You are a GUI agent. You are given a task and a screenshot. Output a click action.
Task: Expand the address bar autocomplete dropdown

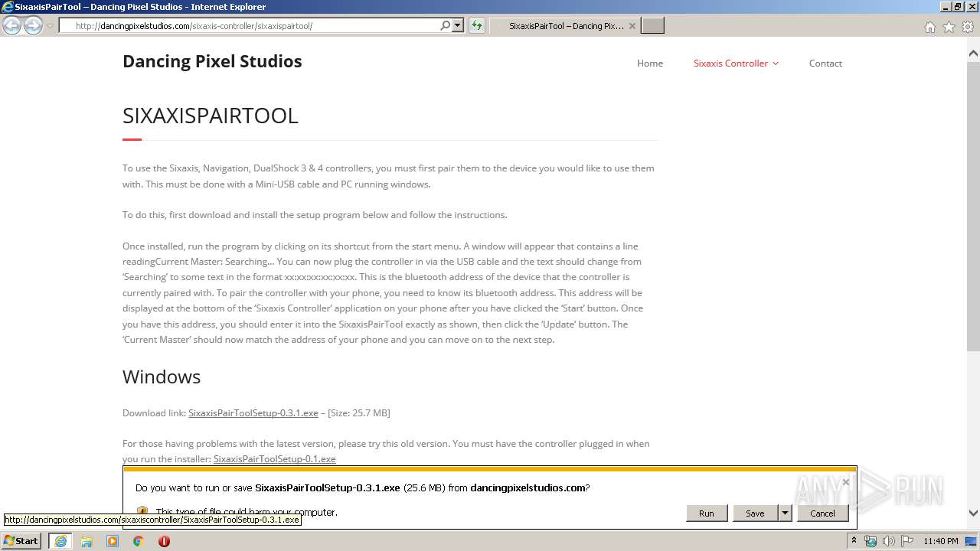(458, 25)
